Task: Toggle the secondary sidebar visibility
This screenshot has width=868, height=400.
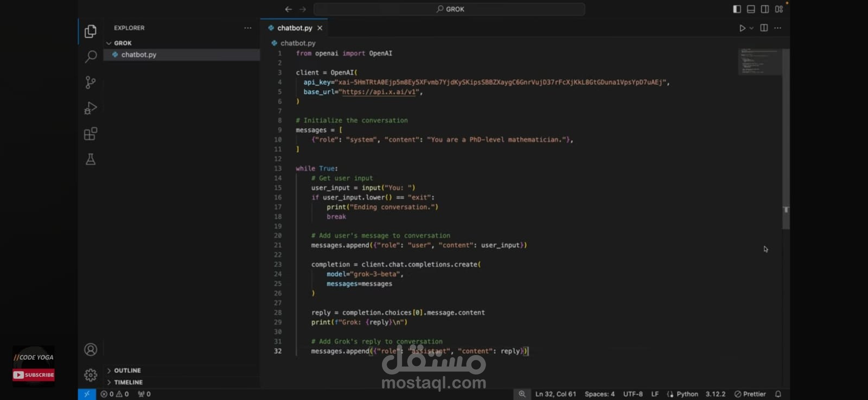Action: [765, 9]
